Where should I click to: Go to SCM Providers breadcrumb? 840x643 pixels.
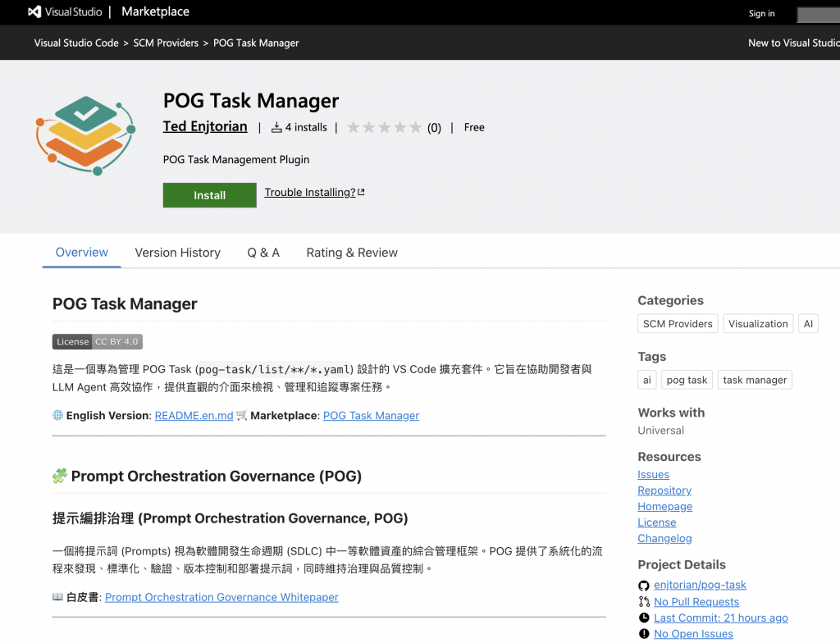click(166, 43)
